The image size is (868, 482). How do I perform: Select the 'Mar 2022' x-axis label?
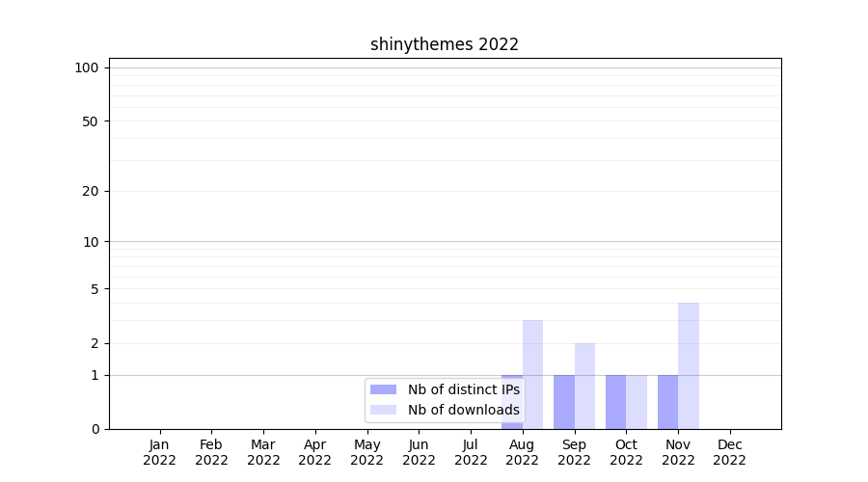[x=263, y=452]
